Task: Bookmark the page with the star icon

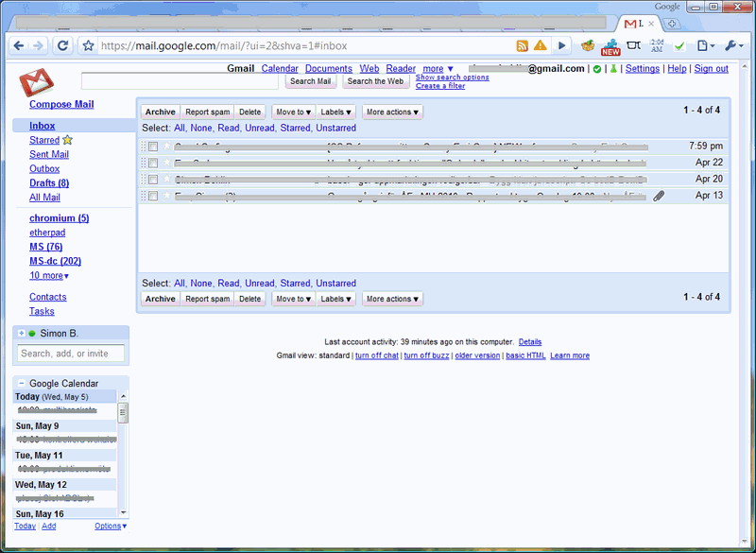Action: pos(88,45)
